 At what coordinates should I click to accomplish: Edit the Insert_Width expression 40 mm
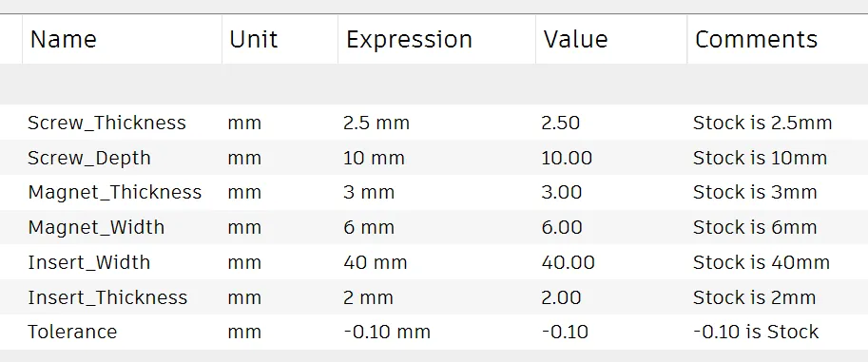(x=375, y=262)
